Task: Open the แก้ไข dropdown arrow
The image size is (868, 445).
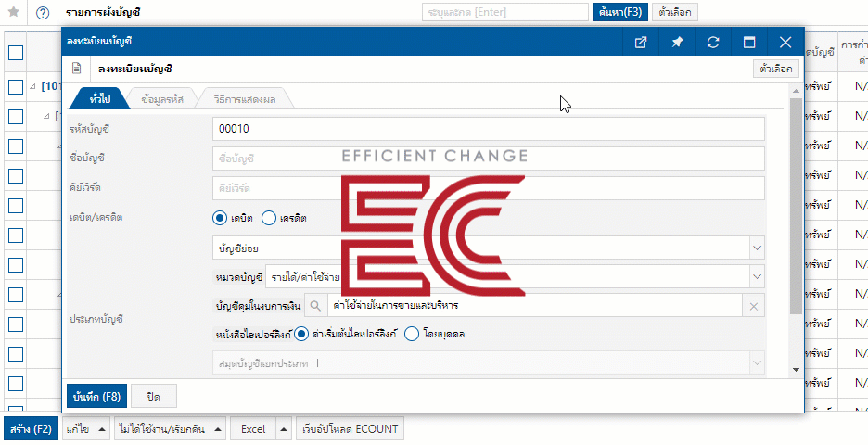Action: 101,429
